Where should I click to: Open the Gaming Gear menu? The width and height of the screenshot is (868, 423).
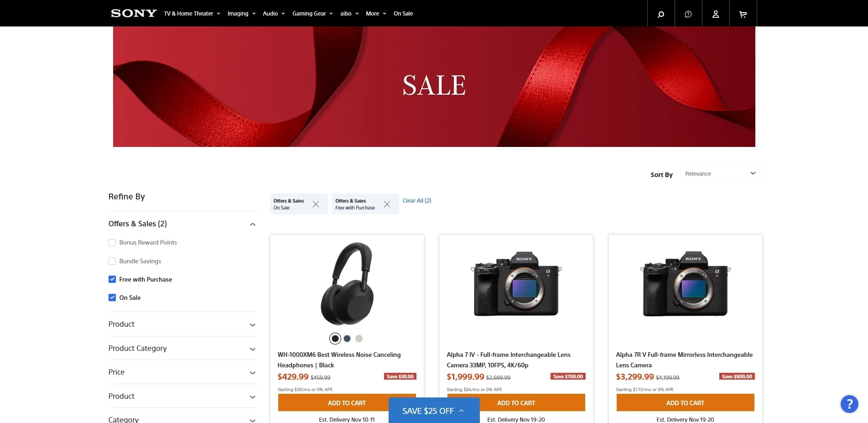click(312, 14)
